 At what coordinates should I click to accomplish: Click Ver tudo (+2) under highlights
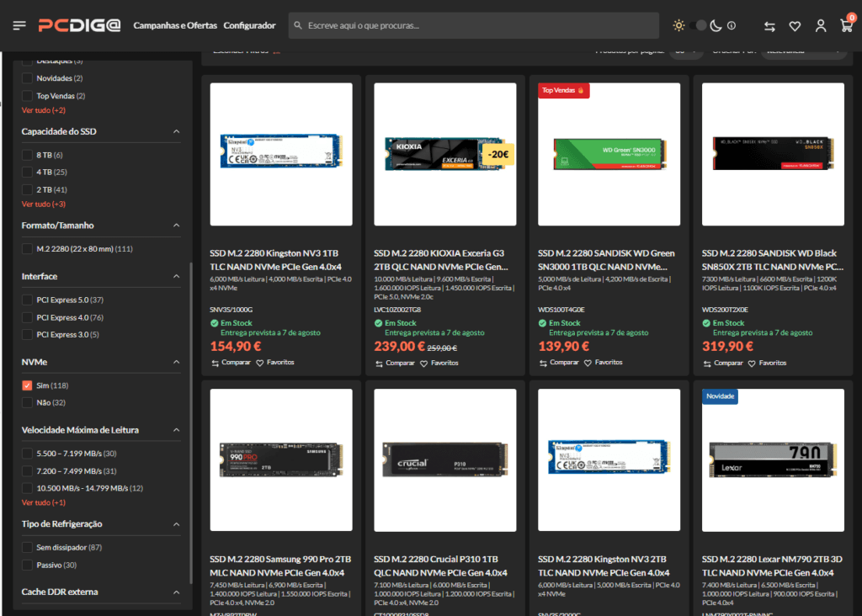(44, 110)
